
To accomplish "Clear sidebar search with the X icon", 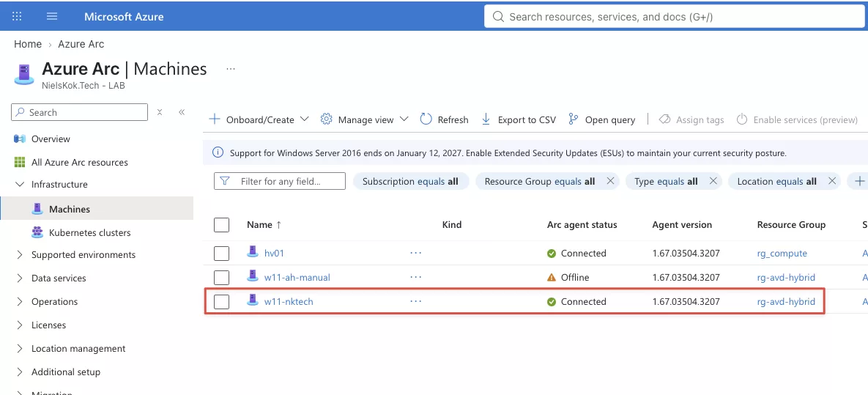I will pyautogui.click(x=160, y=112).
